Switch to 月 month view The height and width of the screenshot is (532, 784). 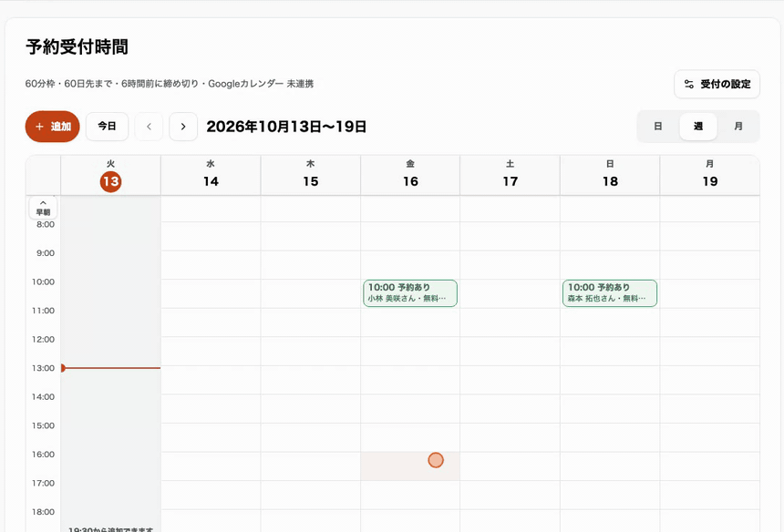(738, 127)
